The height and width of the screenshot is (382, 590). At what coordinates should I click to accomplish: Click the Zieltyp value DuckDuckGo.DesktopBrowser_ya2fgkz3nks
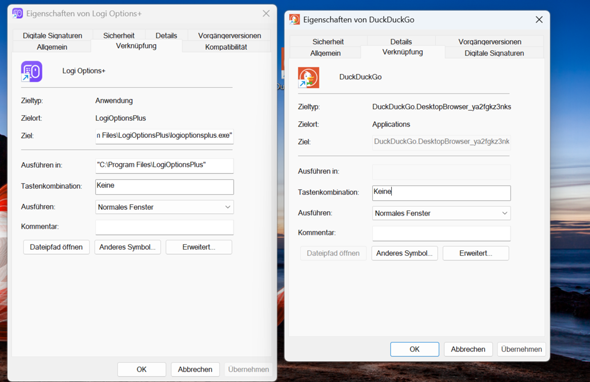[441, 107]
